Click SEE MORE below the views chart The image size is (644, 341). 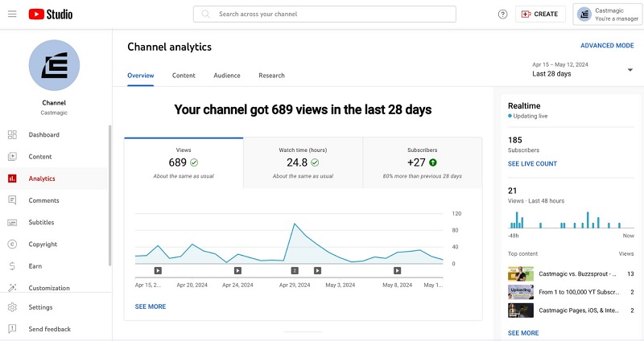pyautogui.click(x=151, y=306)
